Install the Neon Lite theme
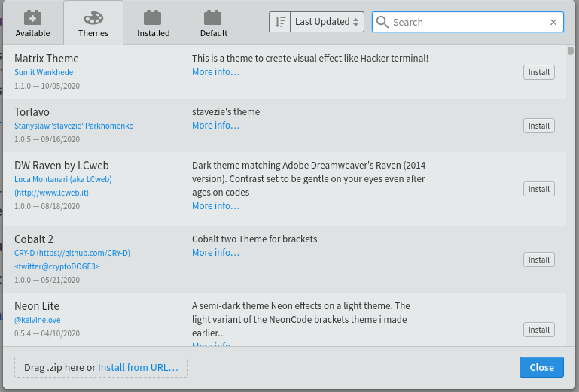 click(x=539, y=330)
